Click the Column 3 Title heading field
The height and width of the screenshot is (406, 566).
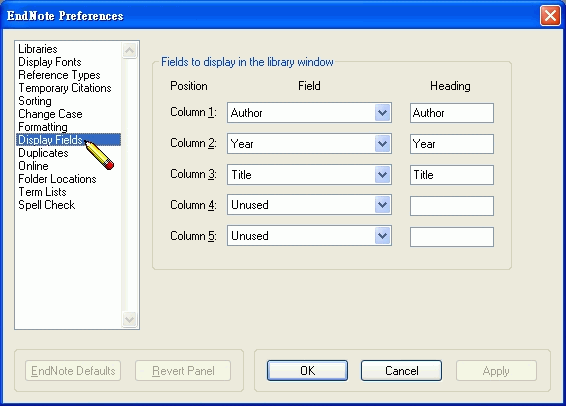[x=452, y=175]
